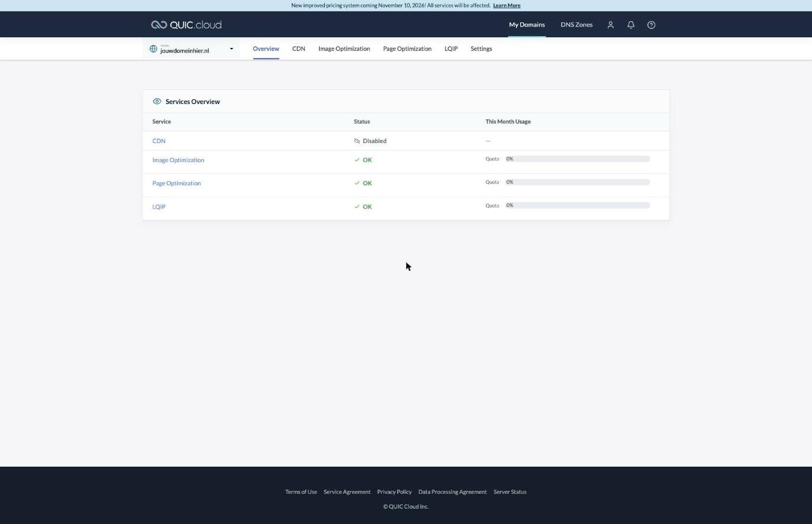Click the Page Optimization quota progress bar
The image size is (812, 524).
tap(578, 182)
